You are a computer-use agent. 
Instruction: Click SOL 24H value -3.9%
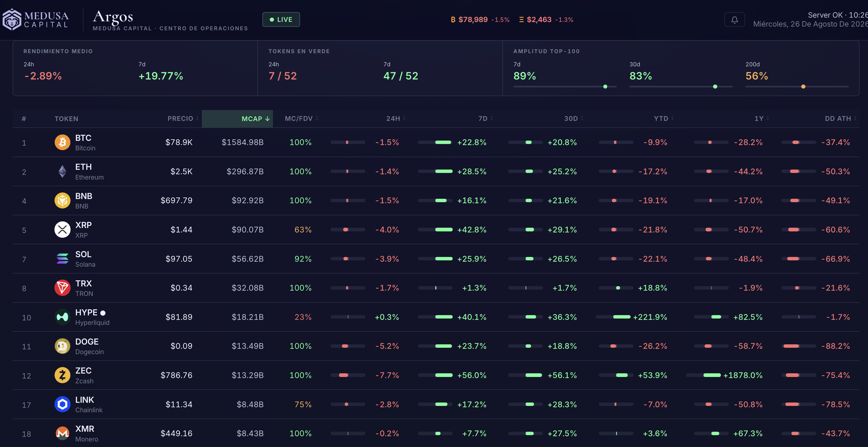pos(387,259)
